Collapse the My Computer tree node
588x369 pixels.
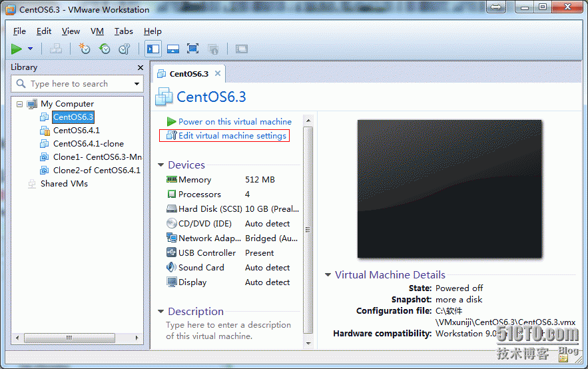(19, 104)
